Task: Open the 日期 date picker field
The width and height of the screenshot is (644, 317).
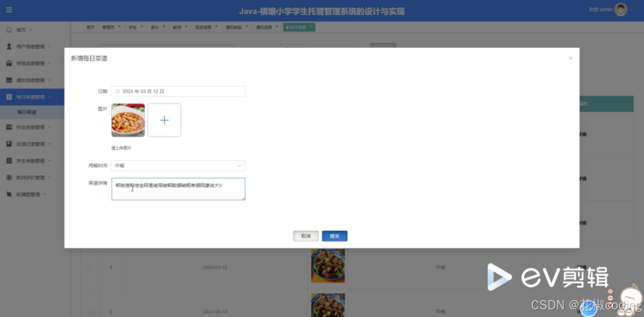Action: click(x=178, y=91)
